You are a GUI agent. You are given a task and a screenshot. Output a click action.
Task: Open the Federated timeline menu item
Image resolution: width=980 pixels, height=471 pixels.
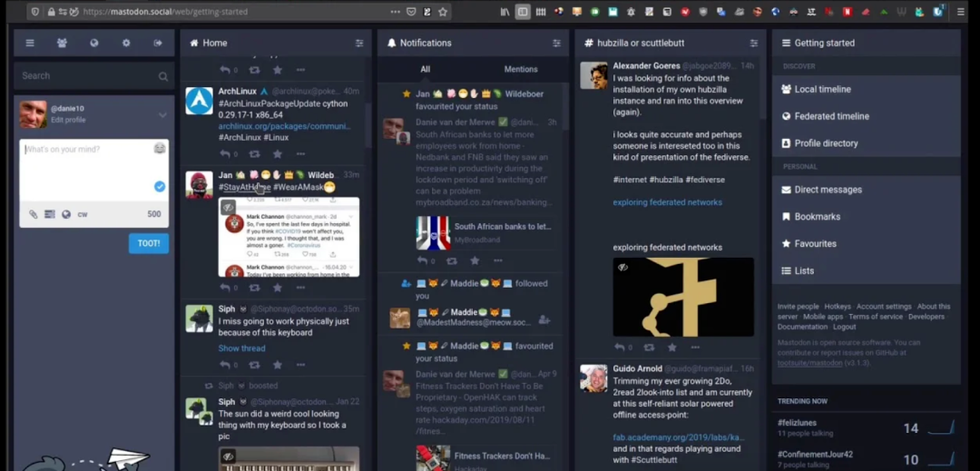(867, 116)
